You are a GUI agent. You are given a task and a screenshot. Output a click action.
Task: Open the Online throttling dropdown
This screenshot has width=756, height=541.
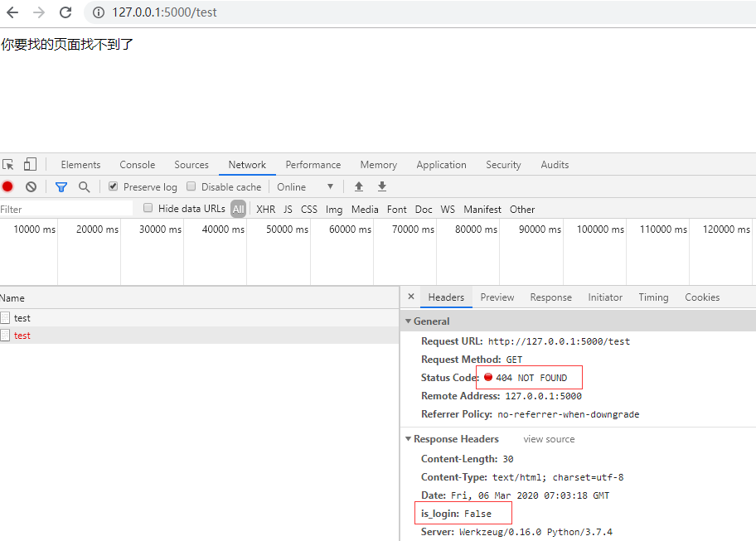305,187
